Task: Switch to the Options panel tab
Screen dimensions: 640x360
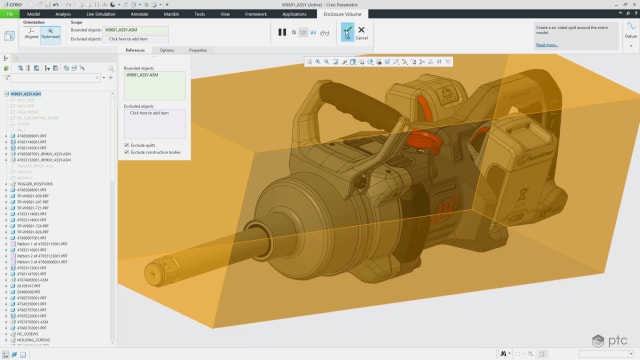Action: coord(167,50)
